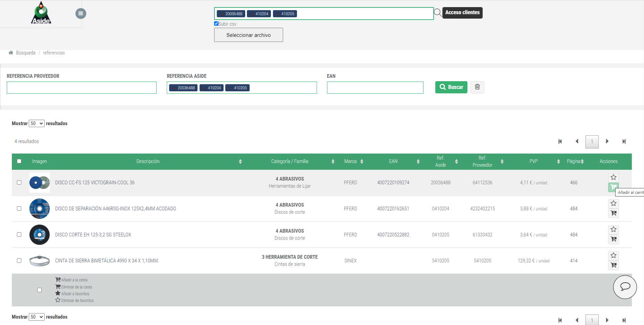Viewport: 644px width, 325px height.
Task: Star the DISCO CORTE EH STEELOX item
Action: (613, 230)
